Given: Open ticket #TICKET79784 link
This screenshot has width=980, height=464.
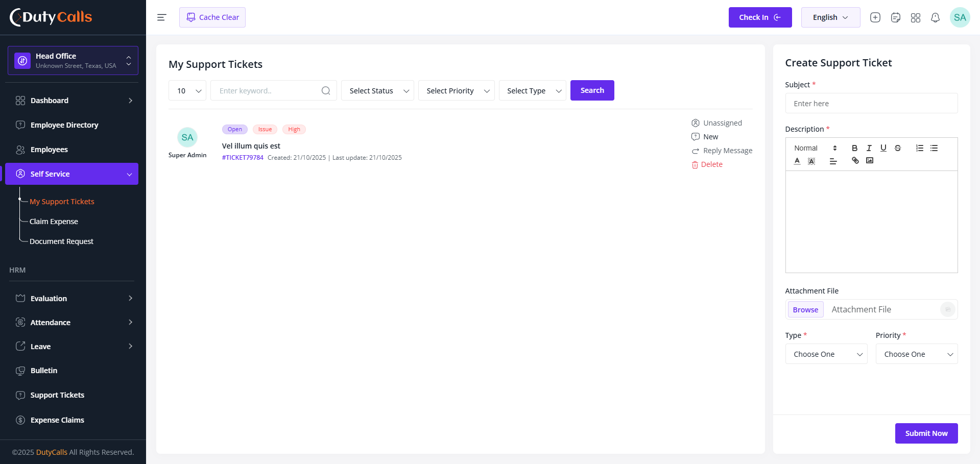Looking at the screenshot, I should [x=243, y=158].
